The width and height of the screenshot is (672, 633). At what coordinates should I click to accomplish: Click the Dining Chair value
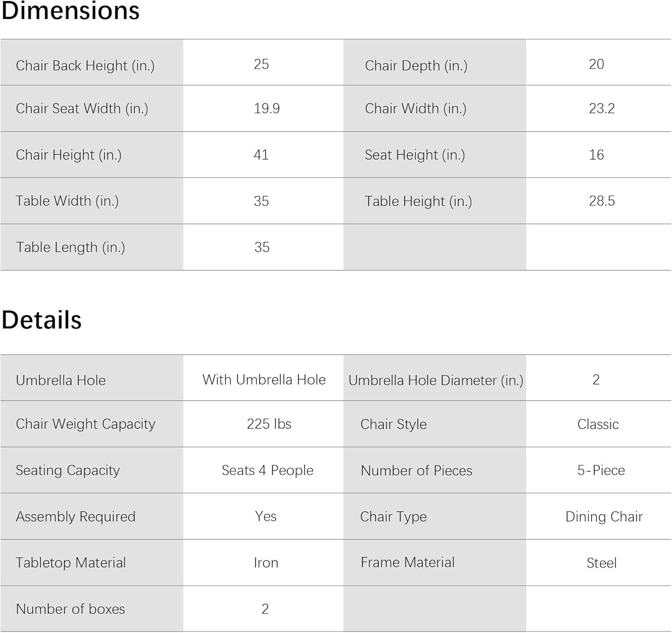click(604, 517)
